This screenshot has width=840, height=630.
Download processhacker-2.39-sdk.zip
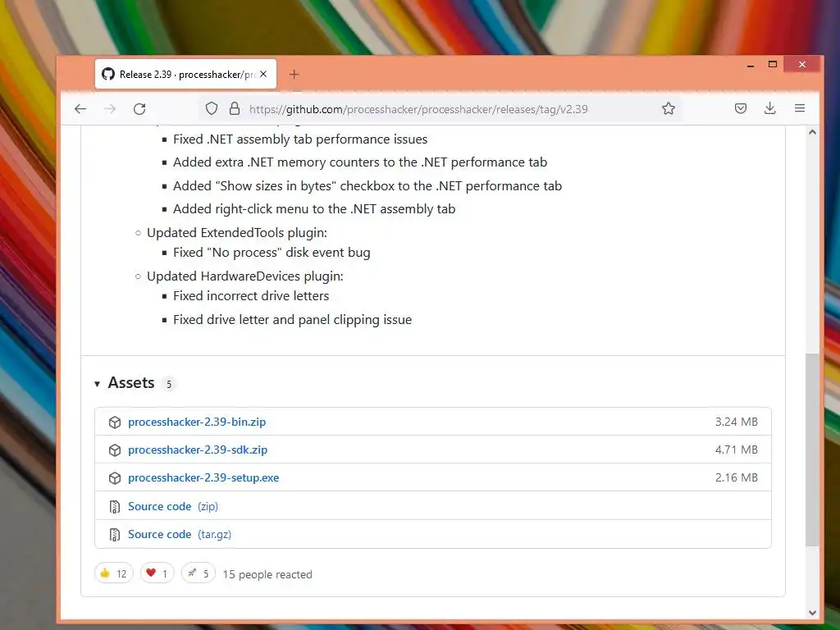(x=198, y=450)
